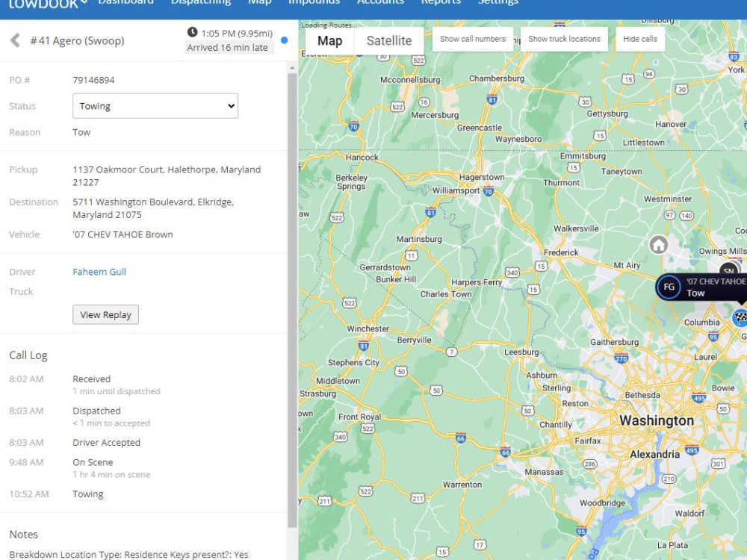Click the Driver Accepted log entry
The width and height of the screenshot is (747, 560).
pyautogui.click(x=106, y=442)
